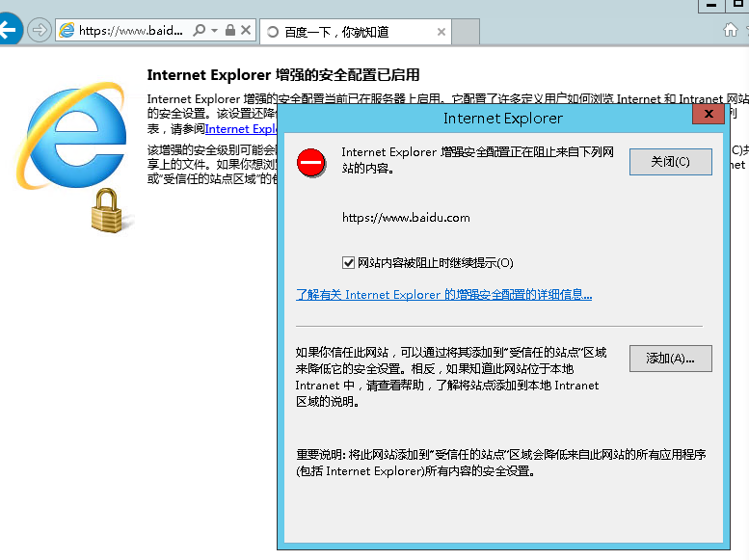Uncheck 网站内容被阻止时继续提示(O)

click(348, 263)
